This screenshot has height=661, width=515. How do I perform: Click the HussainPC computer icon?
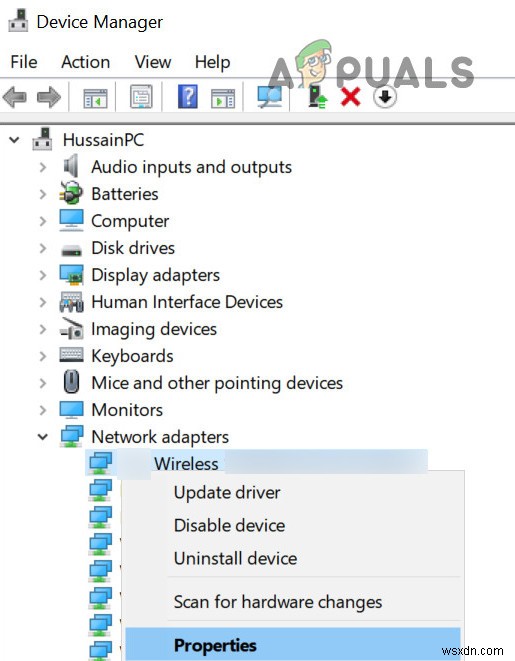(x=42, y=140)
